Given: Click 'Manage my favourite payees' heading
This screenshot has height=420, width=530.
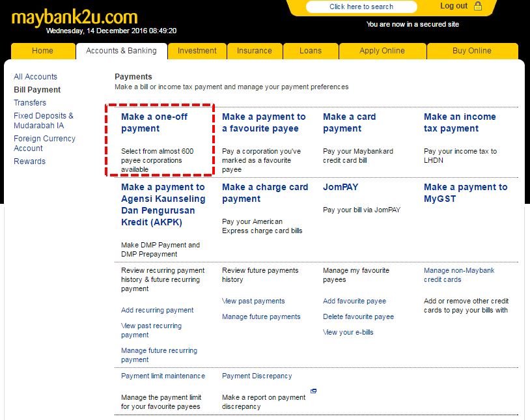Looking at the screenshot, I should pyautogui.click(x=356, y=275).
